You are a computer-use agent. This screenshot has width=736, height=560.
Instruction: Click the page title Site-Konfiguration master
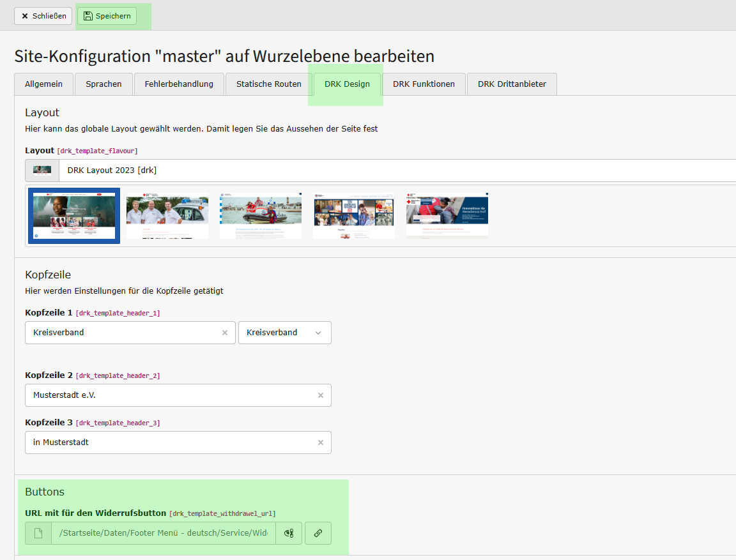224,56
